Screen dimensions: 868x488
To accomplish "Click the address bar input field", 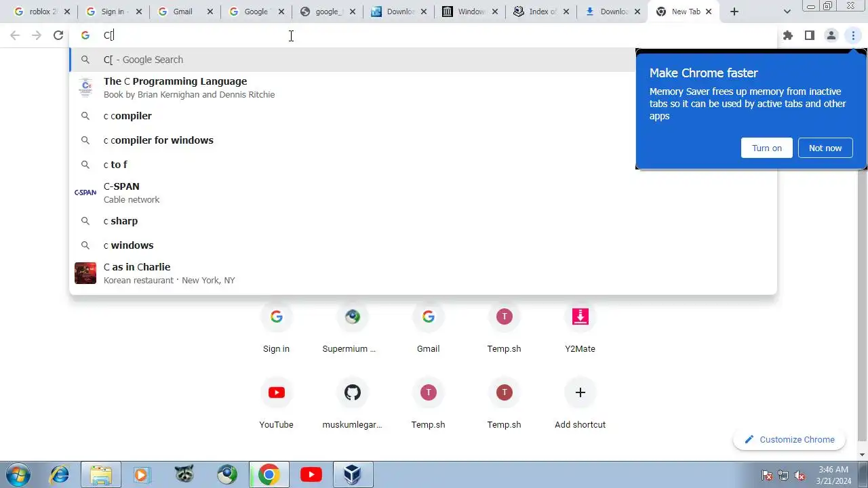I will point(423,35).
